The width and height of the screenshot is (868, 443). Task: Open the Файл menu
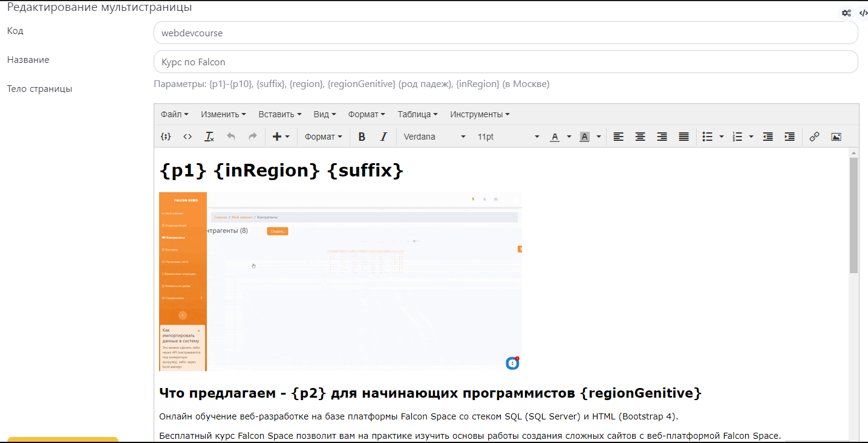175,114
